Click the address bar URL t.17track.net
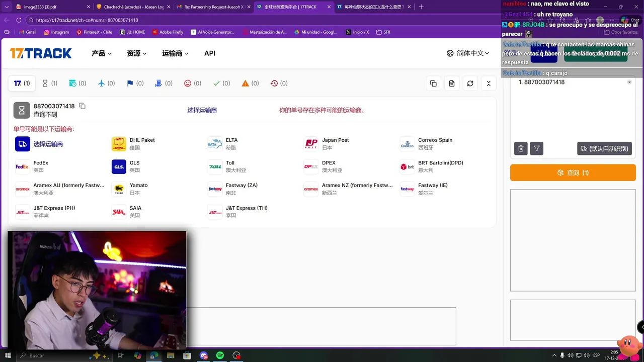Viewport: 644px width, 362px height. tap(87, 20)
